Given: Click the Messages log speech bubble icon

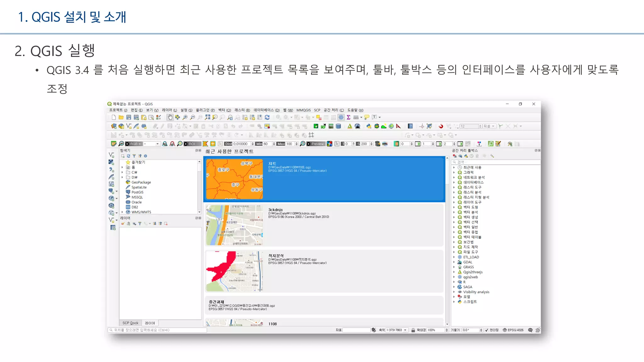Looking at the screenshot, I should point(530,330).
